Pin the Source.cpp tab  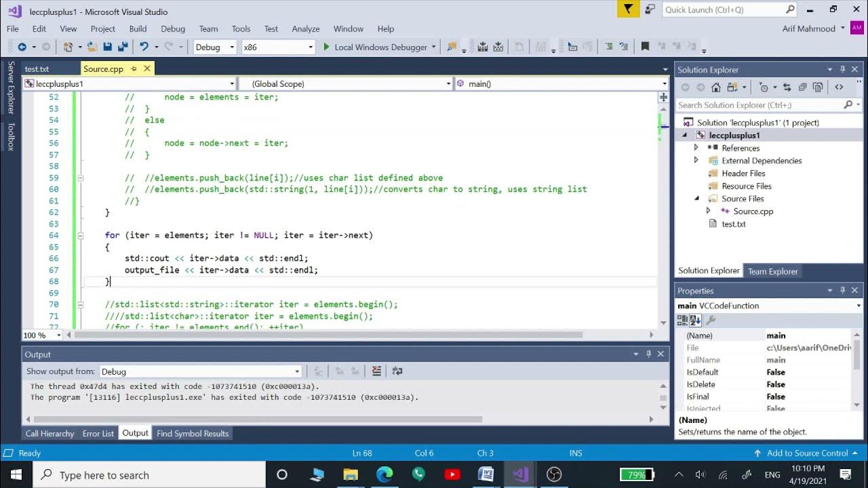(x=134, y=68)
